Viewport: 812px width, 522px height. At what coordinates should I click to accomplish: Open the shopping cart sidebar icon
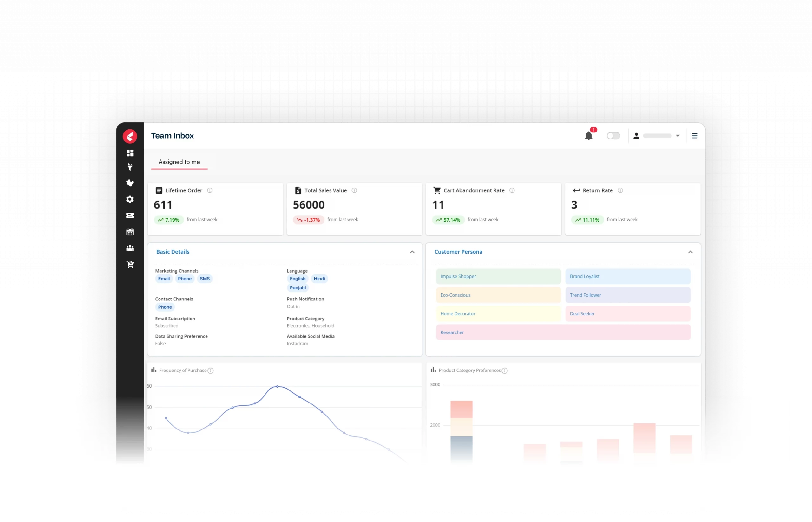(130, 264)
